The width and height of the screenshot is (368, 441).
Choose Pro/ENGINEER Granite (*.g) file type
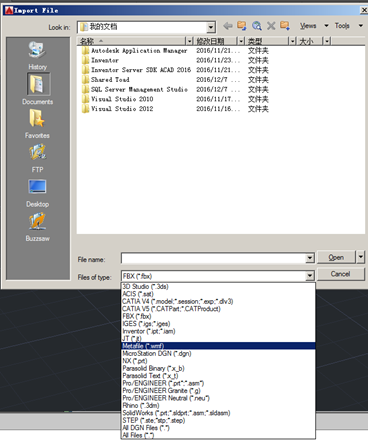tap(218, 391)
